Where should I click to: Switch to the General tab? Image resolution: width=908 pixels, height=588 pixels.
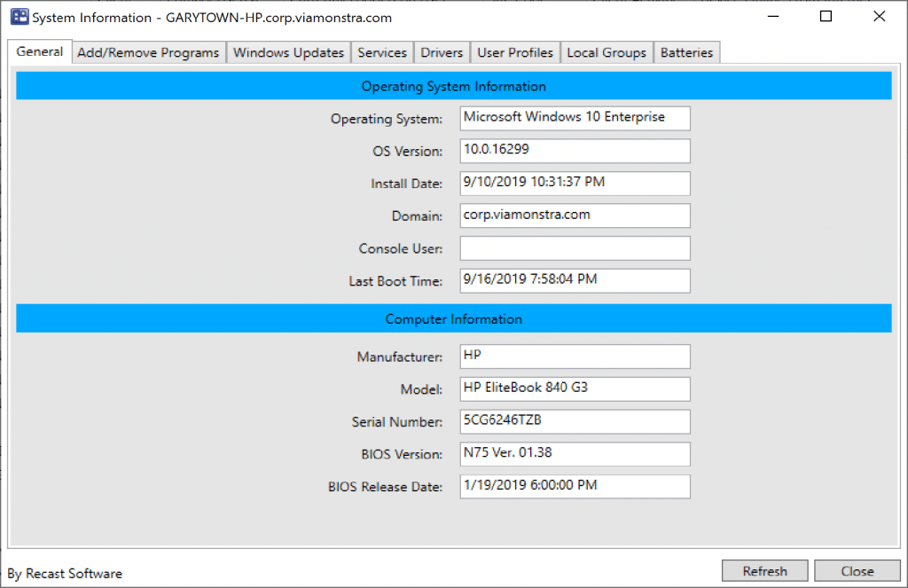pos(39,52)
